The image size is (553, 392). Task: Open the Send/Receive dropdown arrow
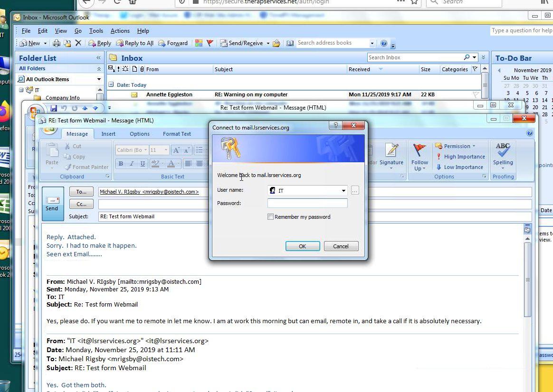click(268, 43)
